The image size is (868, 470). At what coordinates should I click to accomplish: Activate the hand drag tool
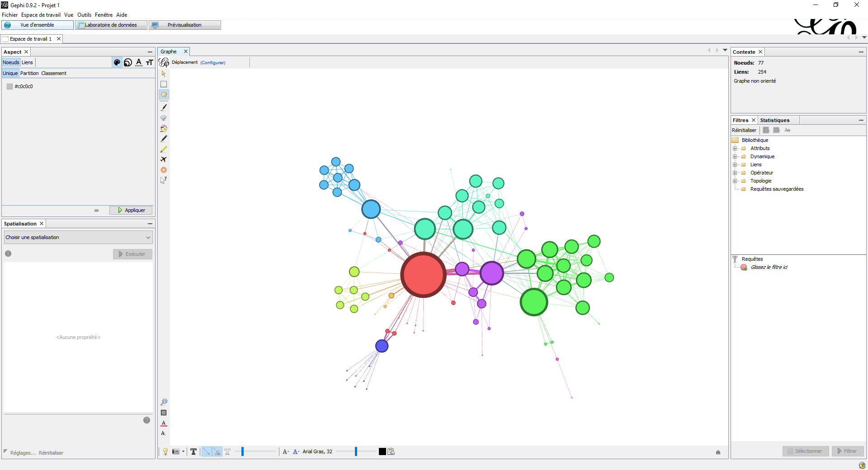[164, 95]
